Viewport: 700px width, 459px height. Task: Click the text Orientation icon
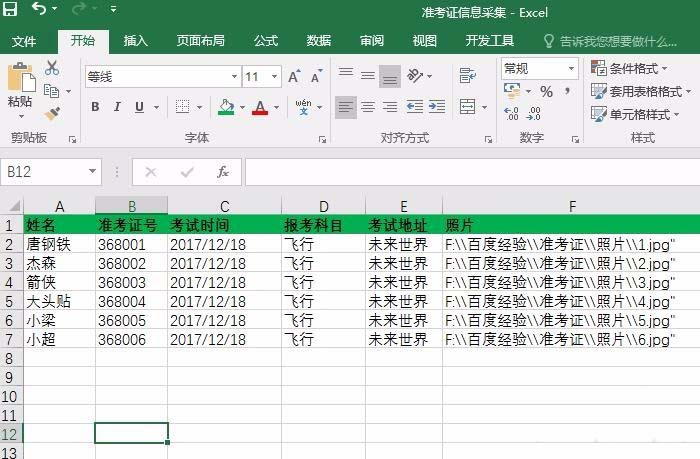[x=415, y=76]
